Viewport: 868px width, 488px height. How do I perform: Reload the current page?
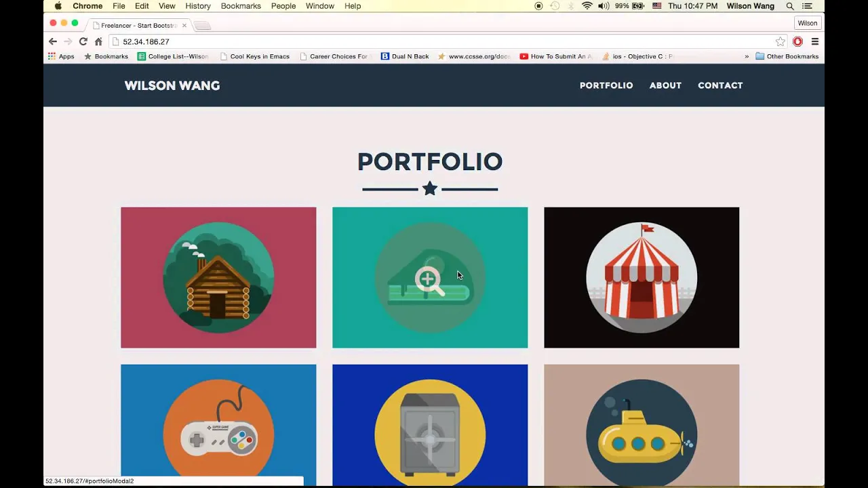(x=83, y=41)
